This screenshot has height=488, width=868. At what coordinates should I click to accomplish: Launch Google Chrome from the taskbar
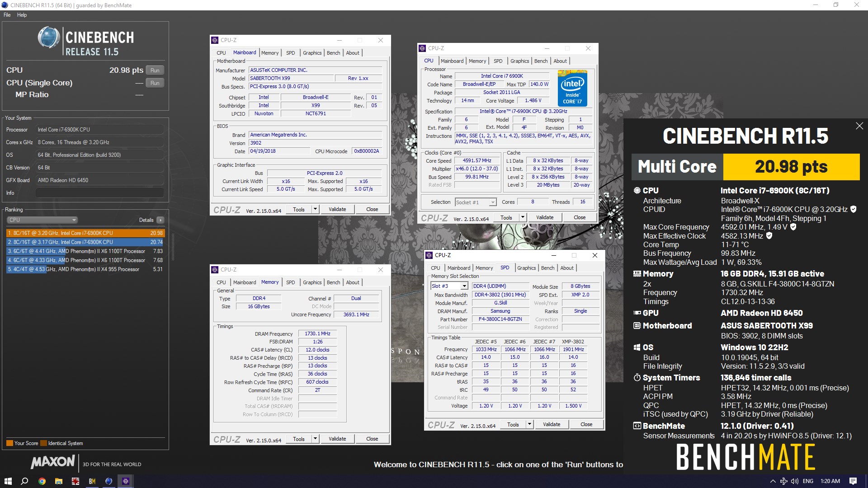(x=42, y=481)
